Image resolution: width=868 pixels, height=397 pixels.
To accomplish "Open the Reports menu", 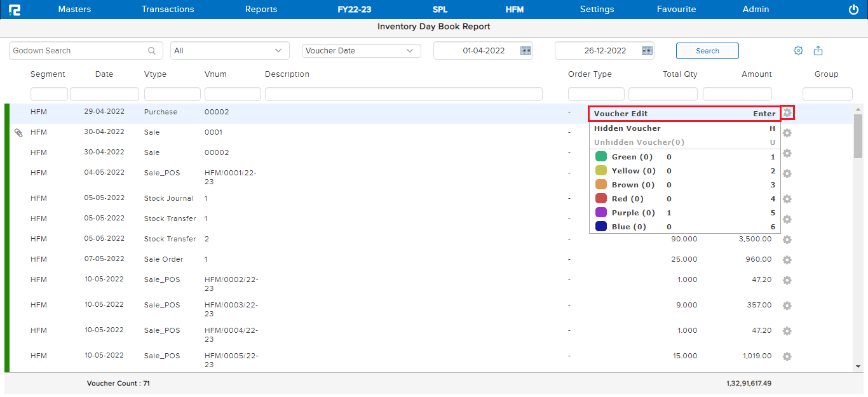I will [x=261, y=10].
